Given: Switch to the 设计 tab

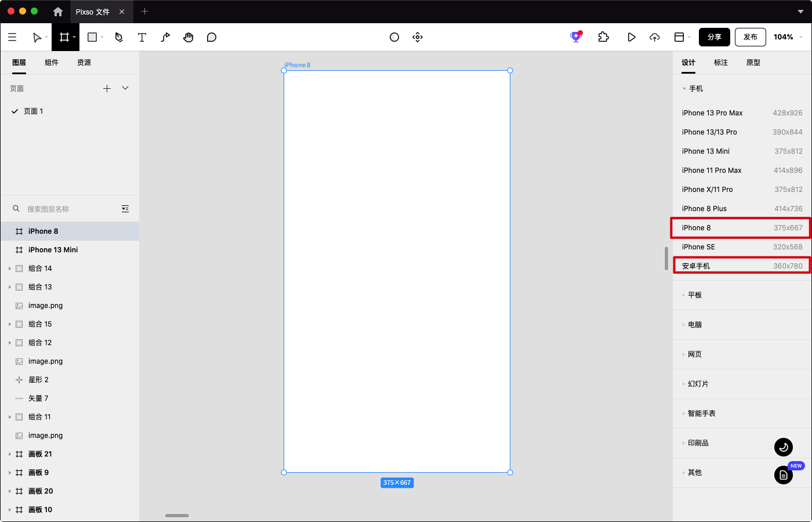Looking at the screenshot, I should click(x=688, y=63).
